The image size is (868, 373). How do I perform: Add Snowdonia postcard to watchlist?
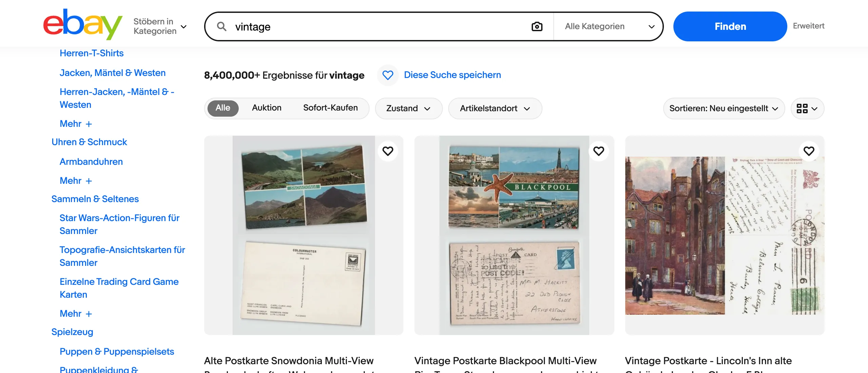point(388,151)
